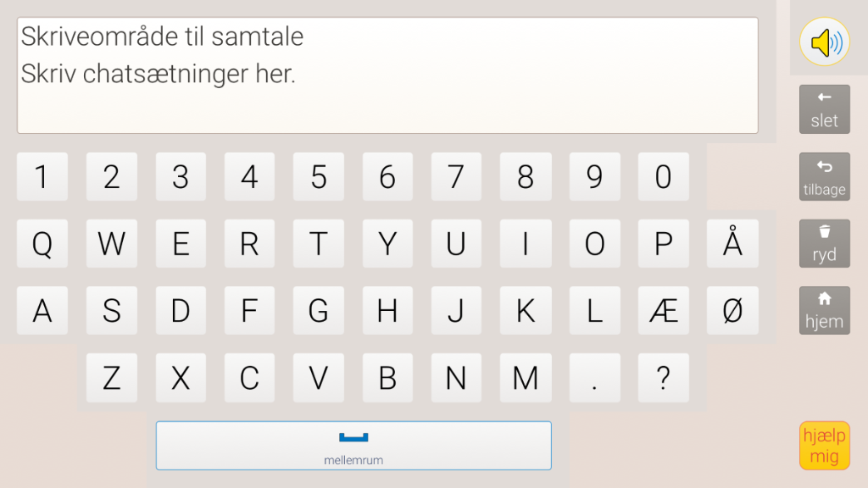This screenshot has height=488, width=868.
Task: Select the letter H key
Action: [387, 311]
